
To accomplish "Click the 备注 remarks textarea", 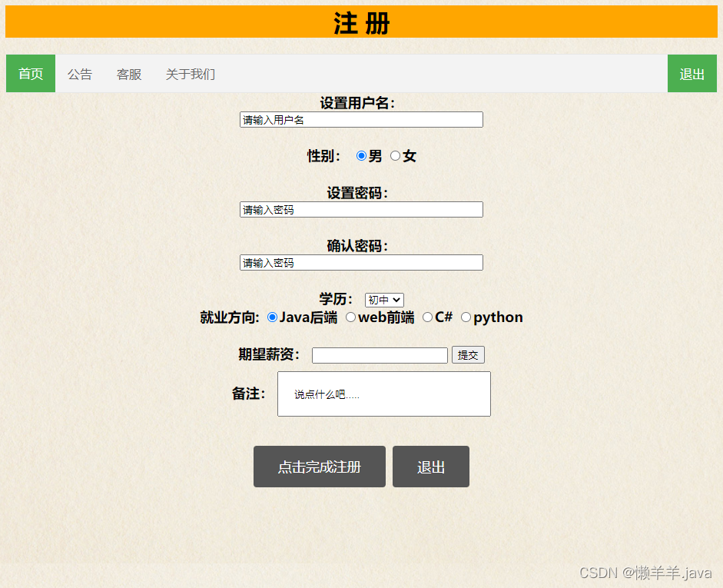I will tap(383, 394).
